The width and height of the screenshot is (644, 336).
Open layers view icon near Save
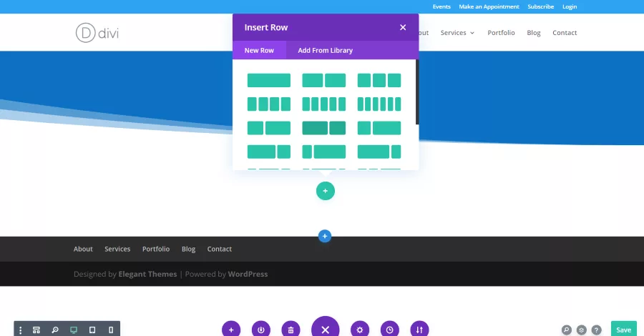tap(581, 330)
